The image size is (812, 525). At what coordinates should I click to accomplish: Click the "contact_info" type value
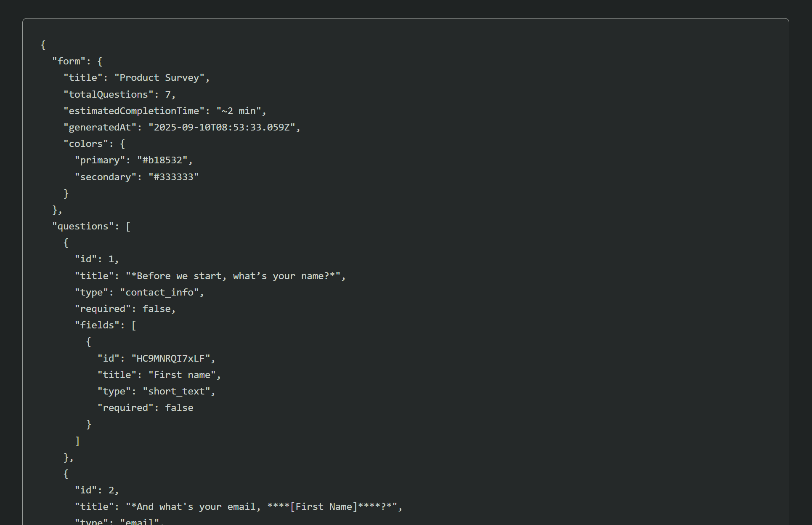(x=159, y=293)
